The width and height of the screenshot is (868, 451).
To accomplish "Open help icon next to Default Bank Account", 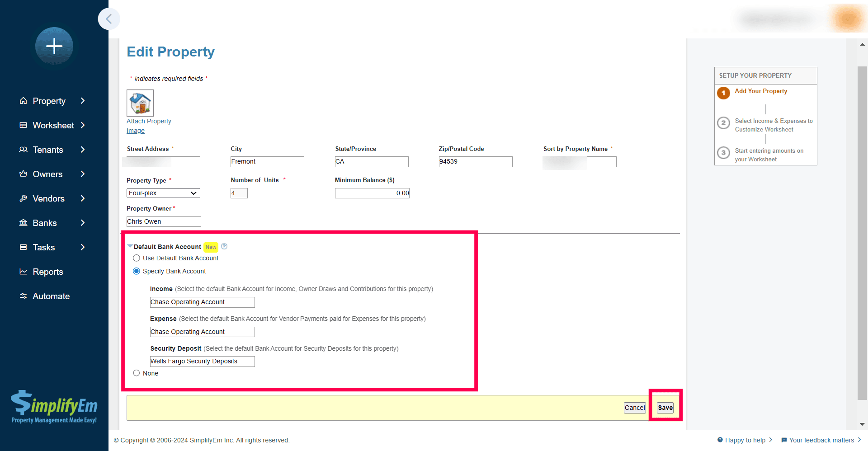I will coord(224,246).
